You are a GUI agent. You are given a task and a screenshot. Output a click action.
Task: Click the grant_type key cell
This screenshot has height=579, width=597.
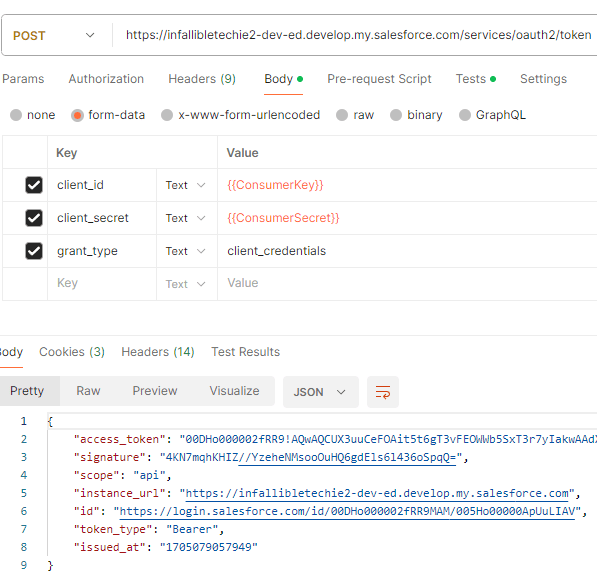[x=102, y=251]
